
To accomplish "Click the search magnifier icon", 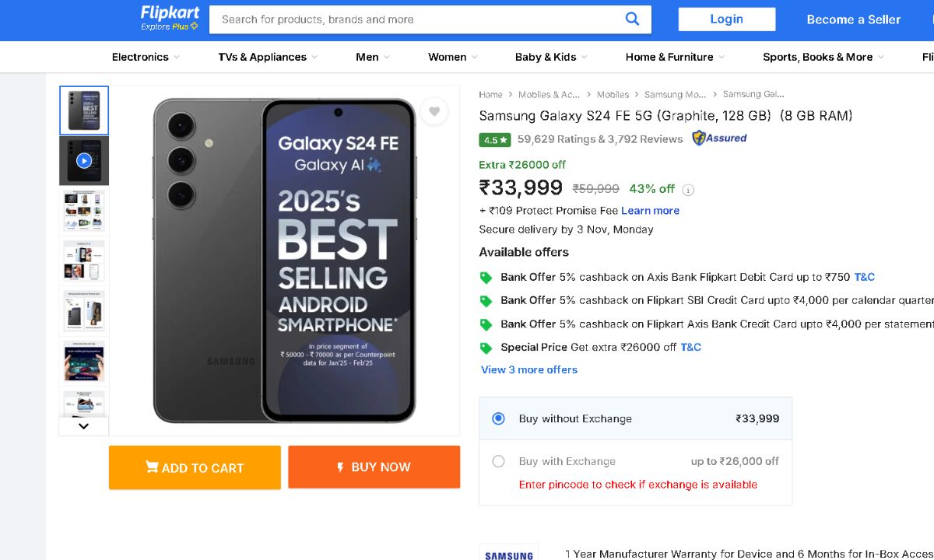I will [x=632, y=19].
